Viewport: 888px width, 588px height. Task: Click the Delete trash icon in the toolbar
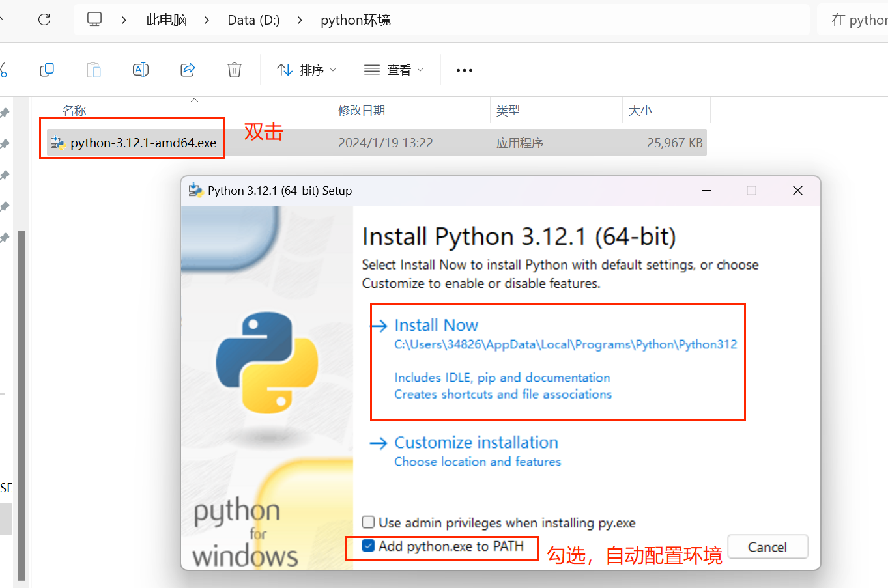[235, 70]
